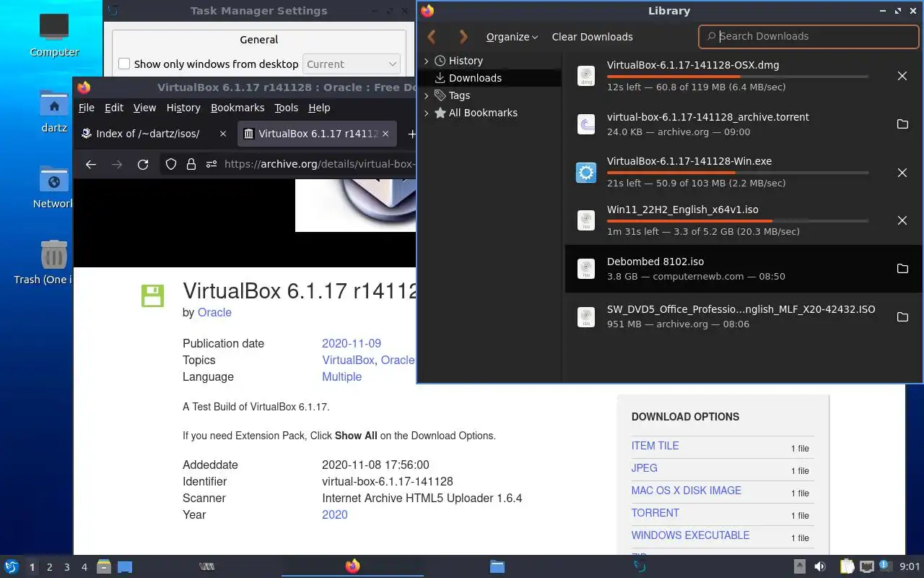Toggle Show only windows from desktop checkbox

(x=124, y=64)
